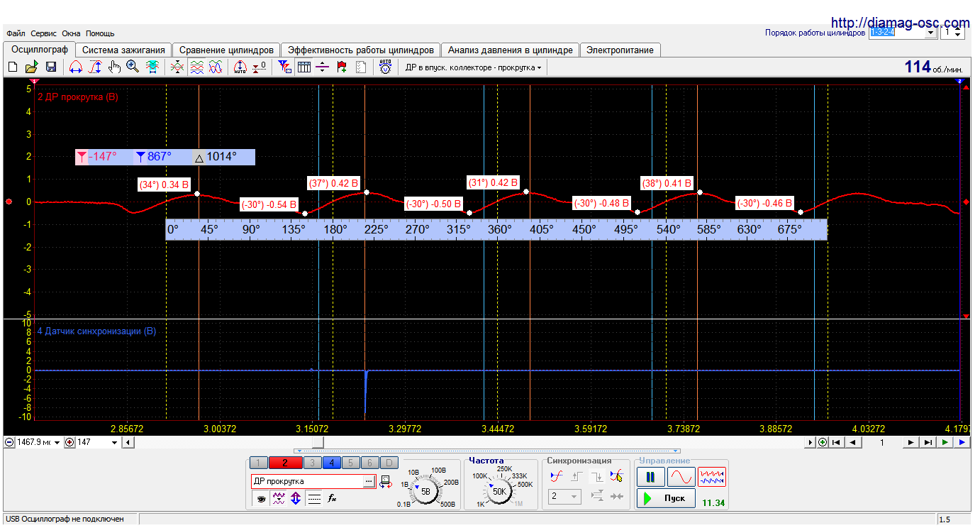
Task: Open the Помощь menu
Action: (100, 33)
